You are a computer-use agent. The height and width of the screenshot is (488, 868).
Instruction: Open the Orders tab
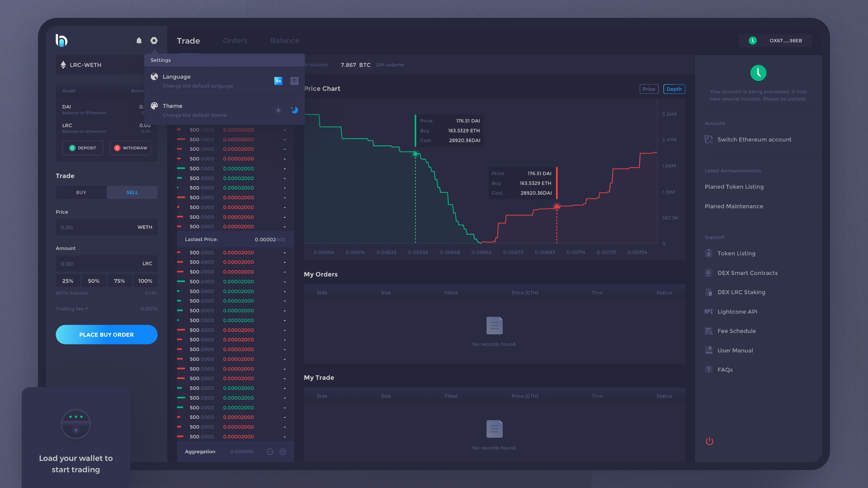235,41
